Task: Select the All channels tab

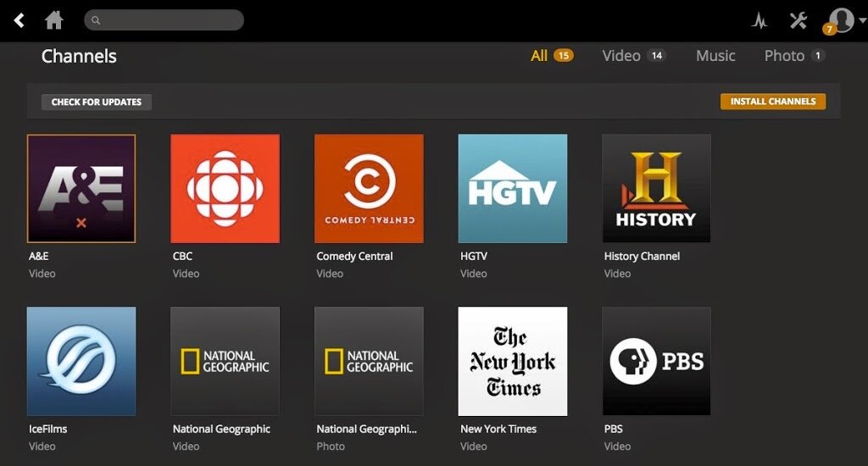Action: pos(538,55)
